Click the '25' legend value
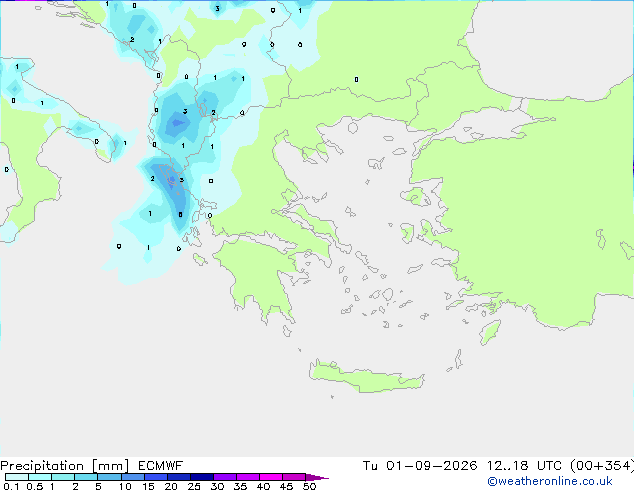 pyautogui.click(x=194, y=486)
